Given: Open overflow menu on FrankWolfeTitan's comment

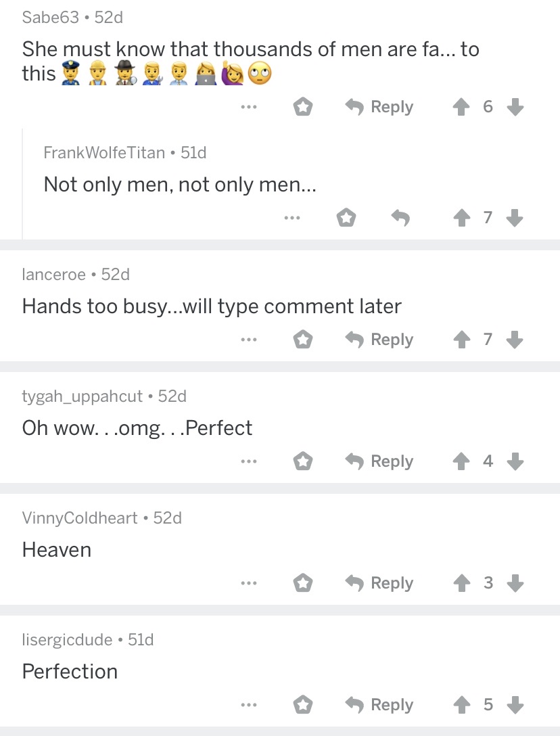Looking at the screenshot, I should coord(292,218).
